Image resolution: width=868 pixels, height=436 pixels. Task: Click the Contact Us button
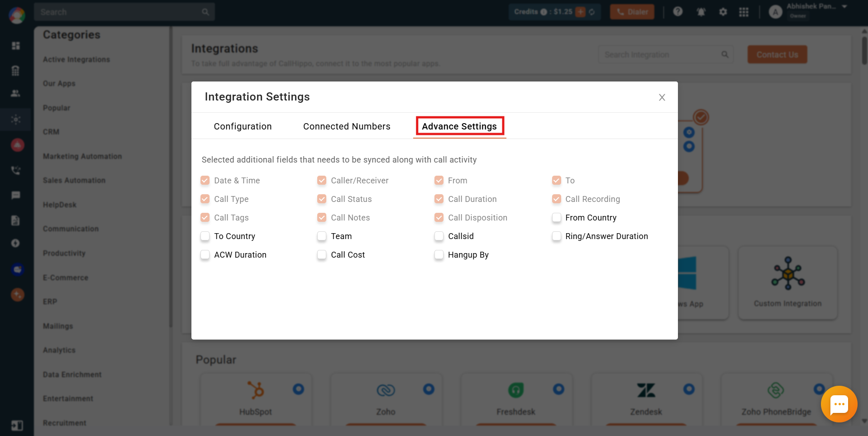coord(777,54)
